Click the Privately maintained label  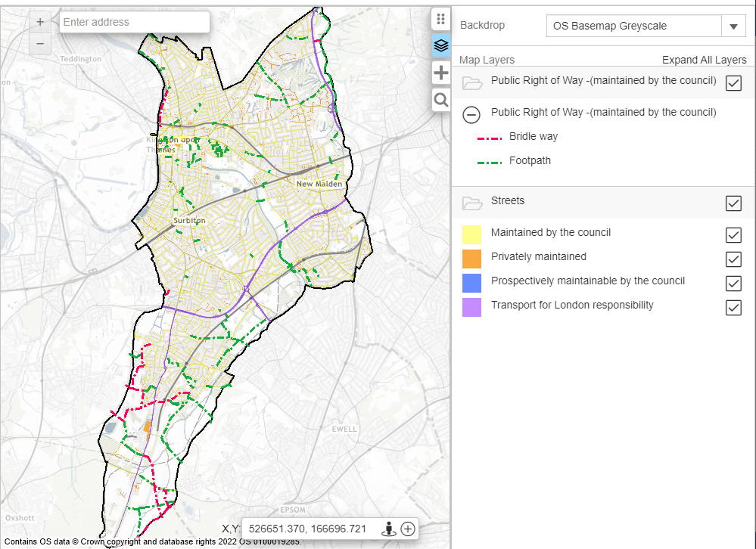click(x=539, y=256)
